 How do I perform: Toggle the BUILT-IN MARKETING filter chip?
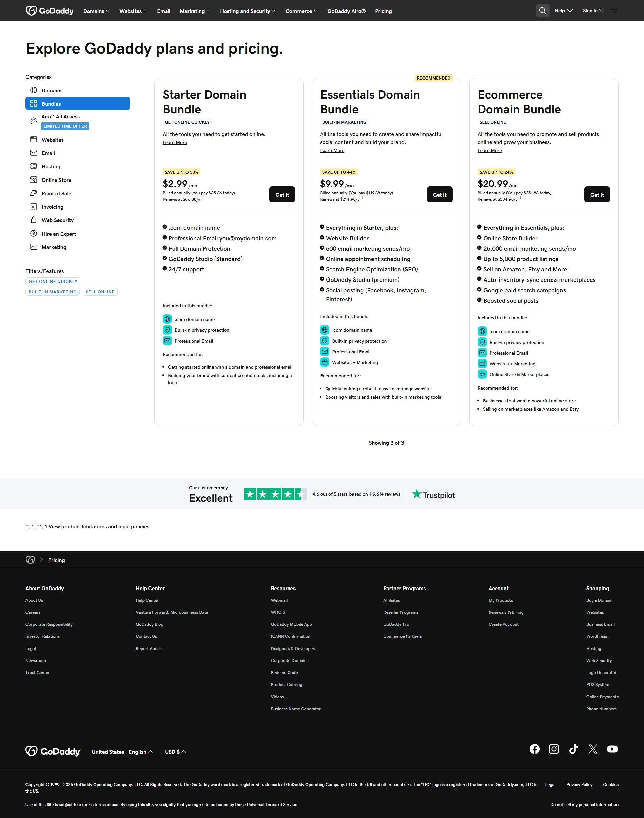(53, 292)
